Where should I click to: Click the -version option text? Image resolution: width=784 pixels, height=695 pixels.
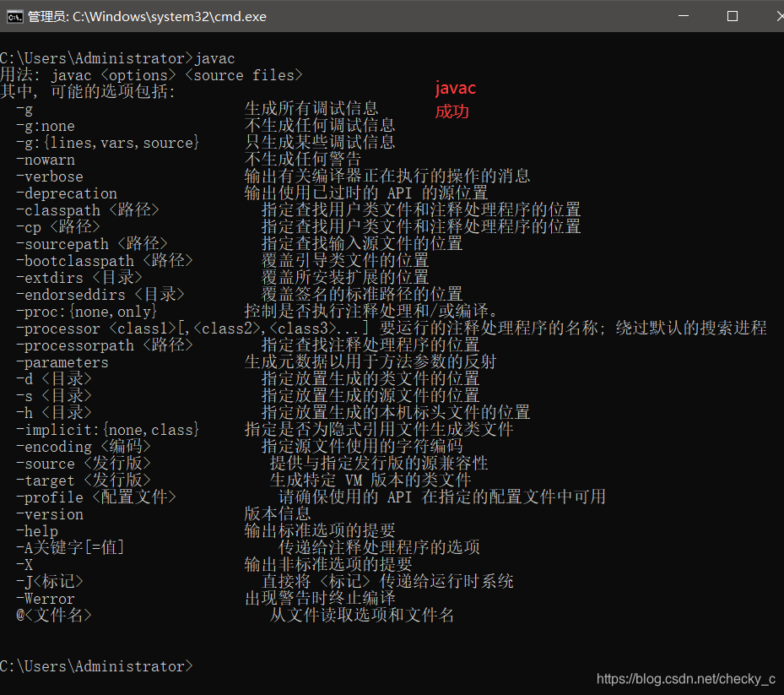50,514
